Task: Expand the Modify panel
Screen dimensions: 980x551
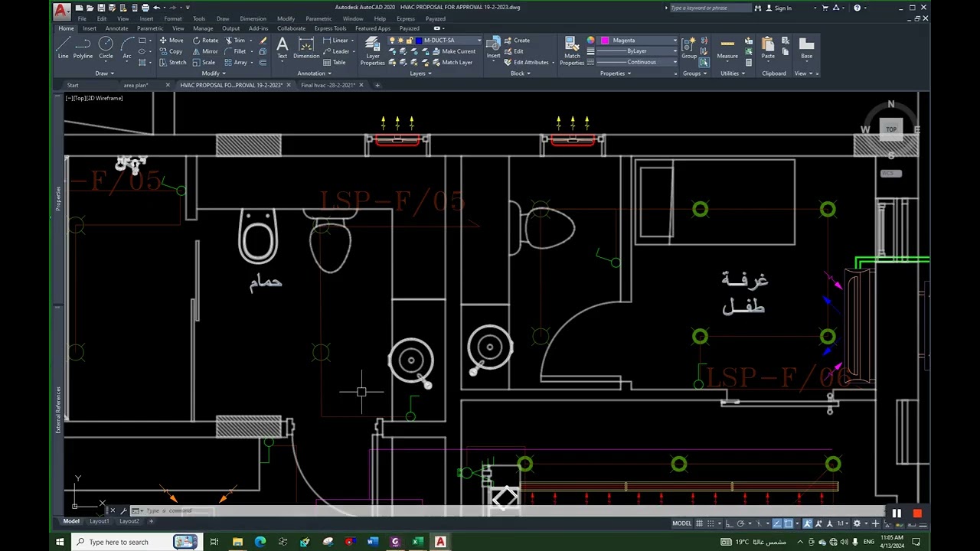Action: tap(214, 73)
